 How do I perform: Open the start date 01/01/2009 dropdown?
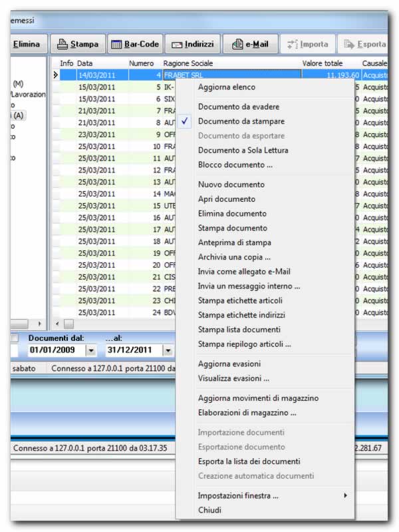point(91,350)
